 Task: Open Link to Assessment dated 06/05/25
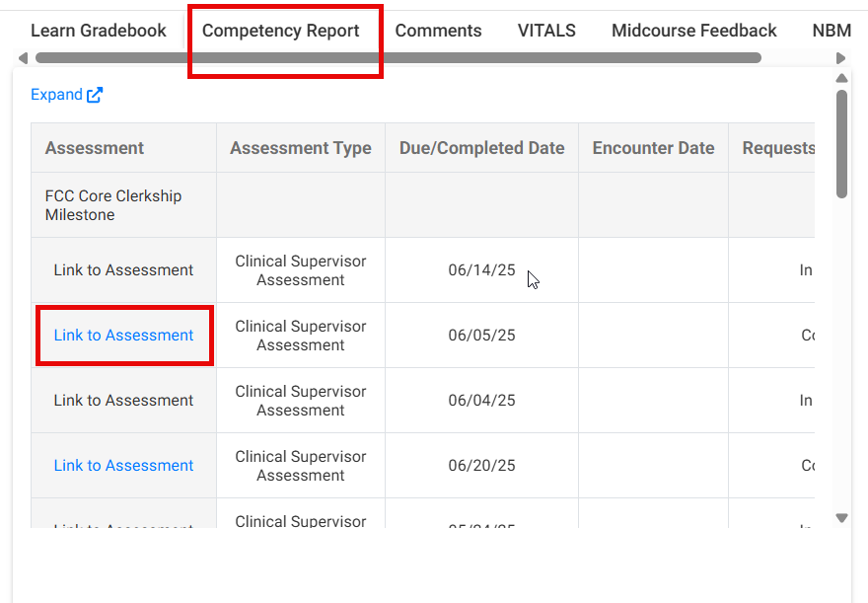point(123,335)
